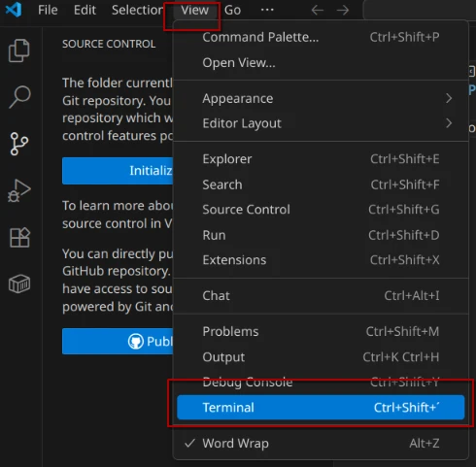
Task: Select Extensions in the View menu
Action: tap(321, 260)
